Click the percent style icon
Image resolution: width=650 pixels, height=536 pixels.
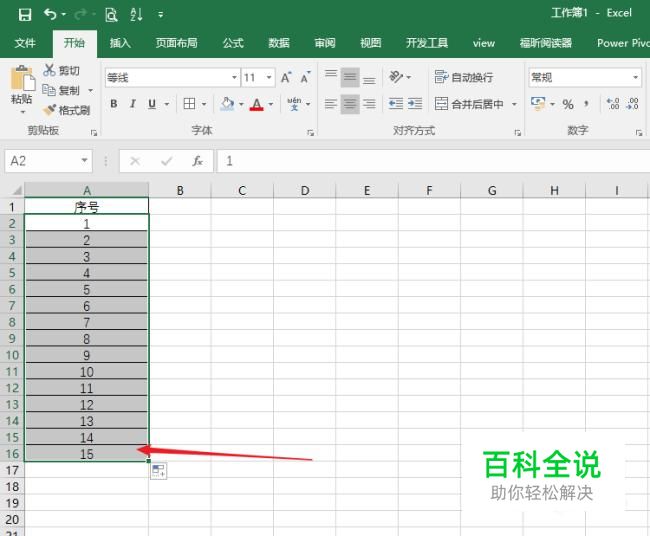click(x=568, y=104)
